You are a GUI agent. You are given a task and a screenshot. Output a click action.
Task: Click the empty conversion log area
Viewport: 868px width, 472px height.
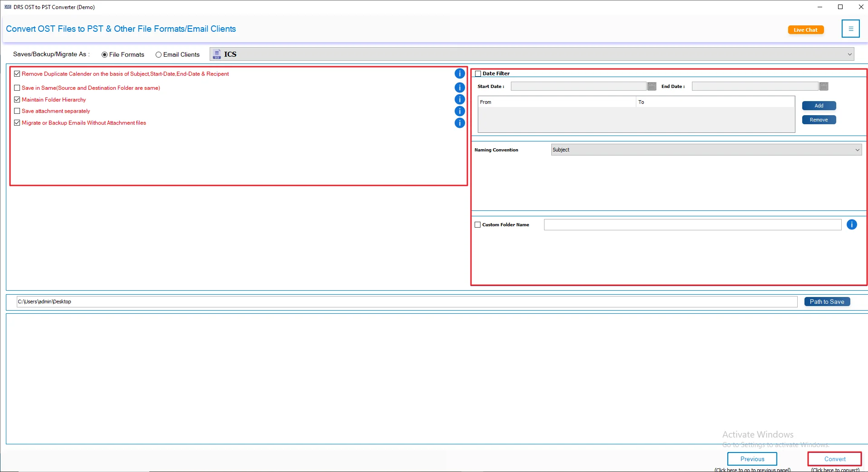tap(436, 379)
